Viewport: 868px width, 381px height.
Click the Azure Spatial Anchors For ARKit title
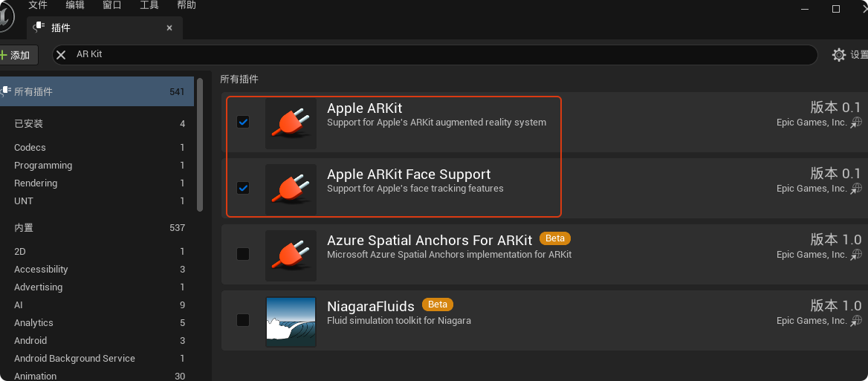click(x=430, y=240)
